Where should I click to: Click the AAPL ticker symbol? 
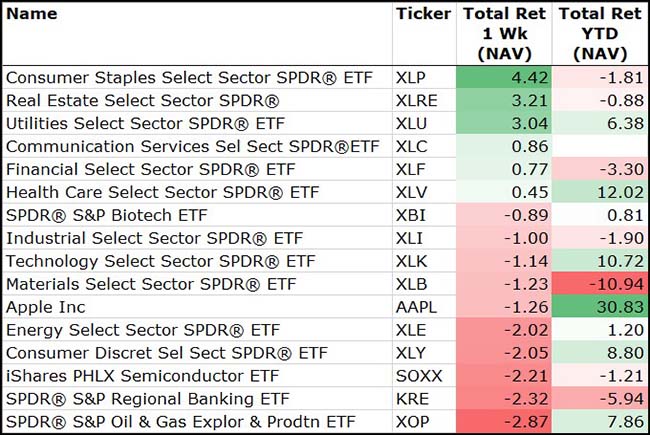tap(416, 306)
